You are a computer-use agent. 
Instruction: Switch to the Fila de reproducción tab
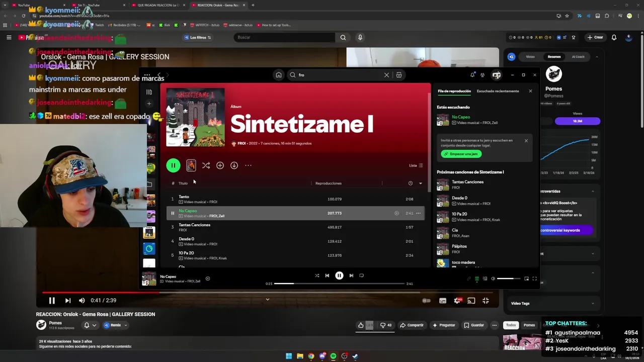point(454,91)
